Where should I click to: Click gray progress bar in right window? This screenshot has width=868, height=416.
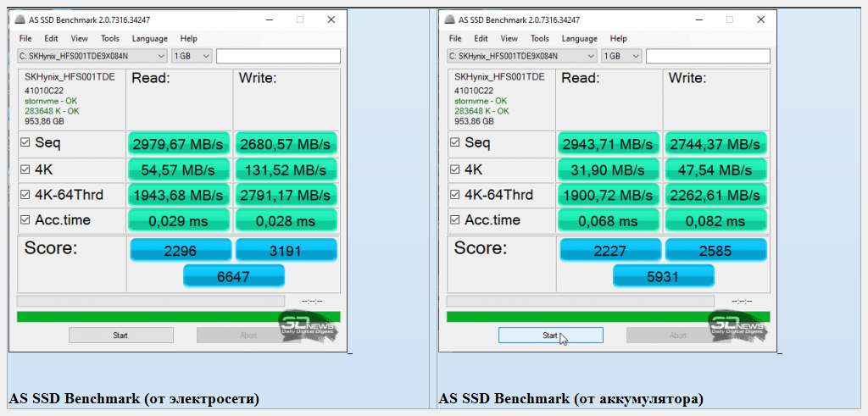(x=580, y=301)
